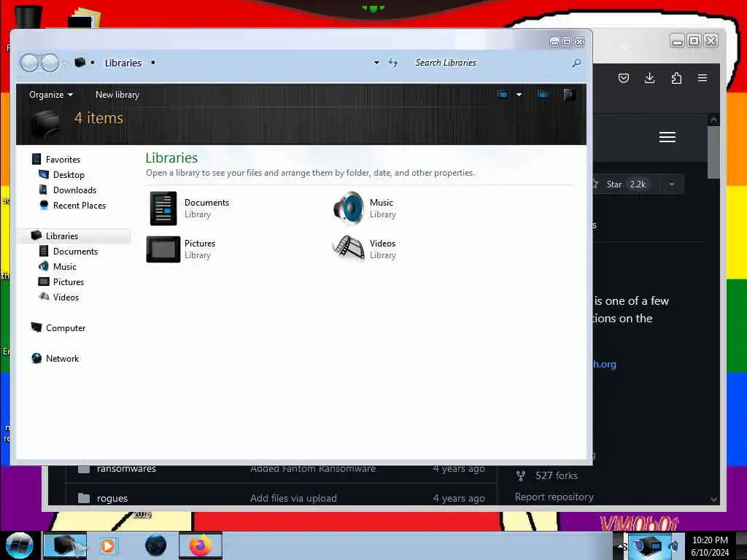
Task: Select Network in the navigation pane
Action: point(63,359)
